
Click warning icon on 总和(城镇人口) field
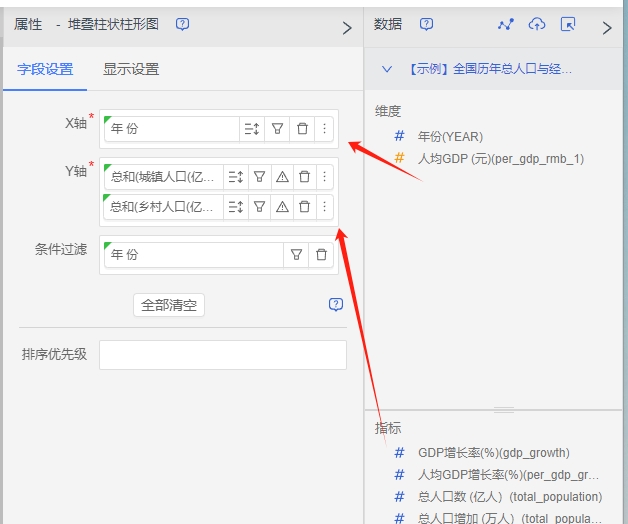282,177
